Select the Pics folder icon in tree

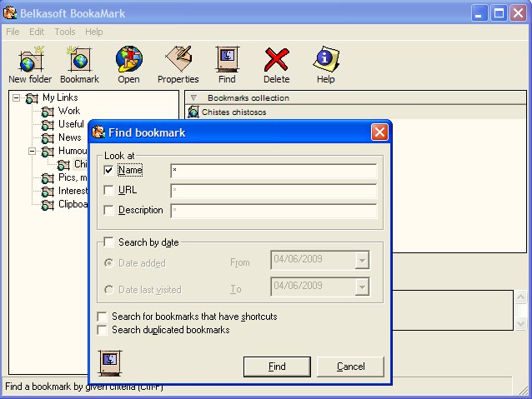pyautogui.click(x=48, y=178)
